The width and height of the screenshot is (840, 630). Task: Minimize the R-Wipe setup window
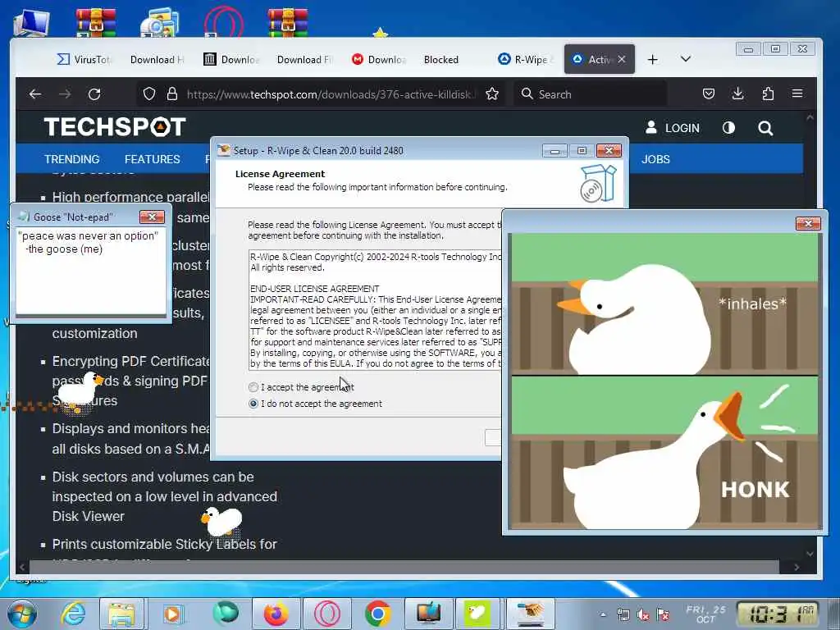click(555, 151)
